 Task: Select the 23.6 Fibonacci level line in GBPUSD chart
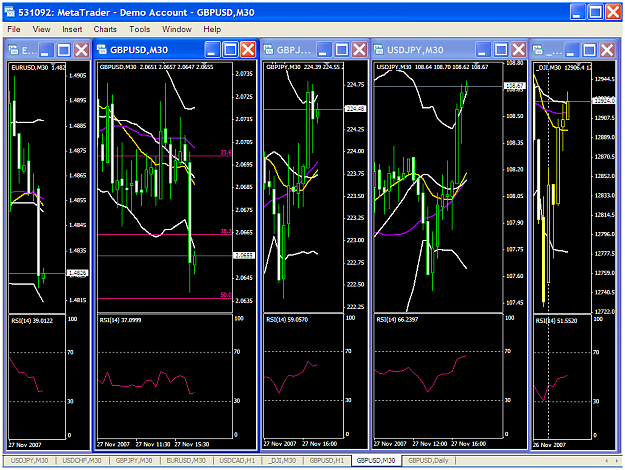coord(164,155)
